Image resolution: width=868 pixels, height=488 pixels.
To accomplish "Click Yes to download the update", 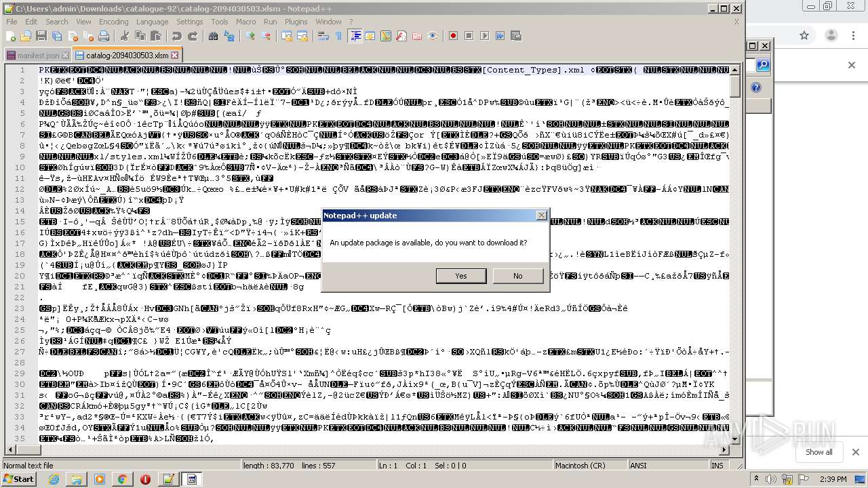I will coord(461,276).
